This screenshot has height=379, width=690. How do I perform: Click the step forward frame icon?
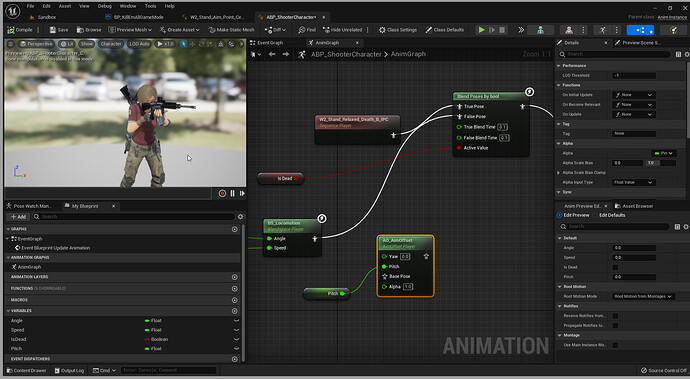pos(242,193)
